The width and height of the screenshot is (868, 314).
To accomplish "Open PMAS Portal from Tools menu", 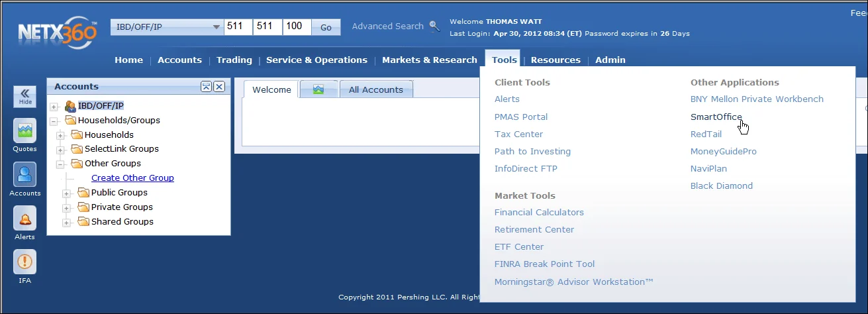I will (521, 117).
